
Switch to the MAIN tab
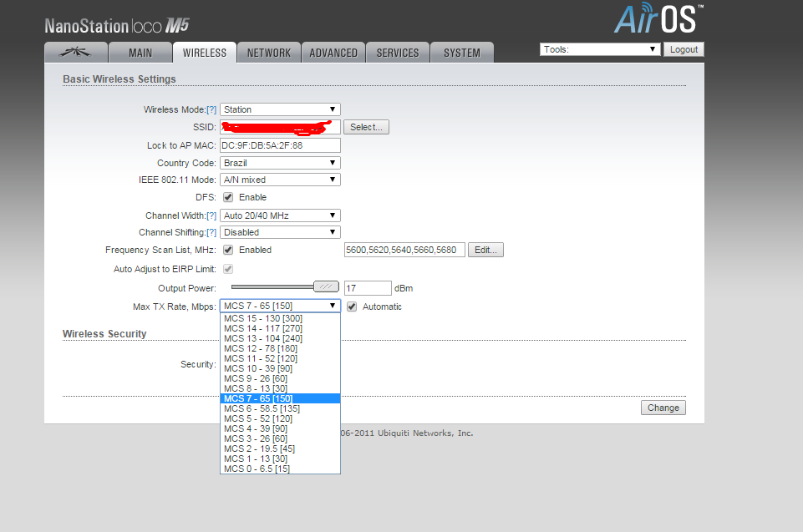(140, 53)
